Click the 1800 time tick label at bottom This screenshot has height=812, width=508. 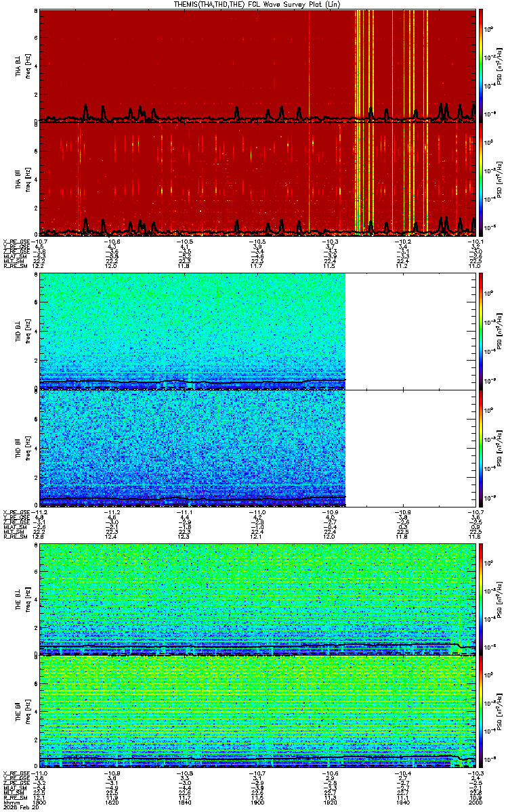click(x=41, y=802)
